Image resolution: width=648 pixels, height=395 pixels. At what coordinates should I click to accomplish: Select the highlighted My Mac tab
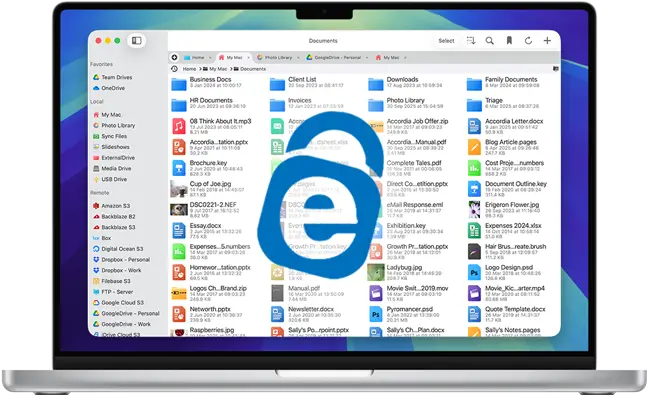click(234, 57)
